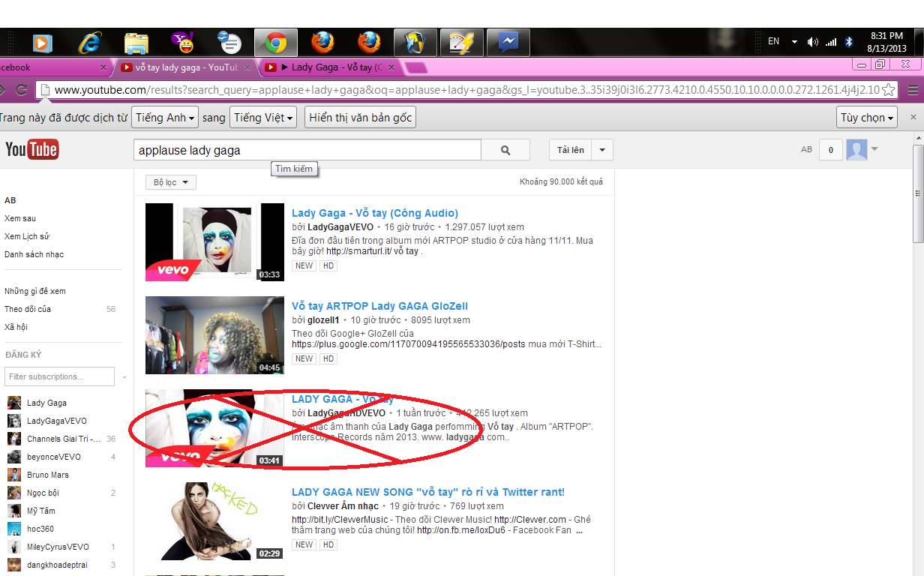Open 'Xem sau' in sidebar

click(20, 218)
